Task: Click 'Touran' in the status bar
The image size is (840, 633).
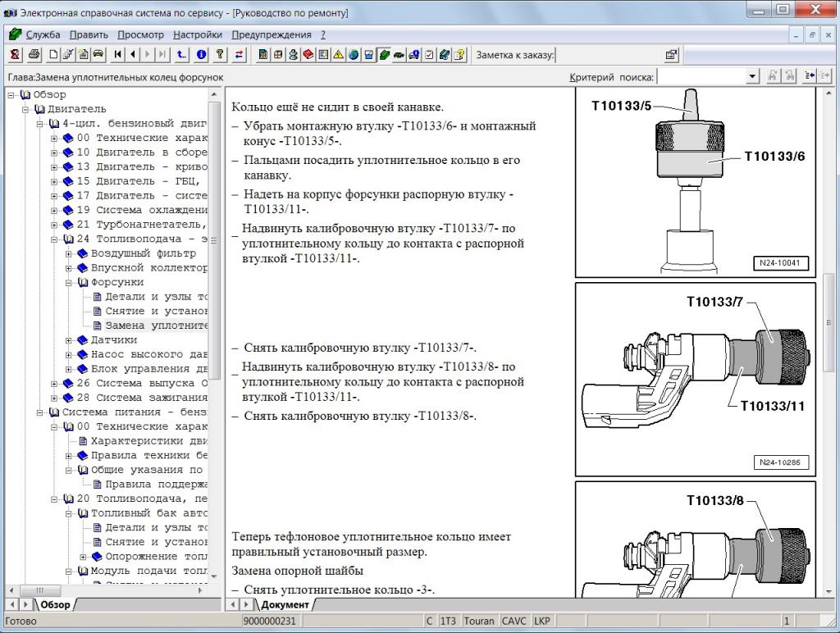Action: 478,622
